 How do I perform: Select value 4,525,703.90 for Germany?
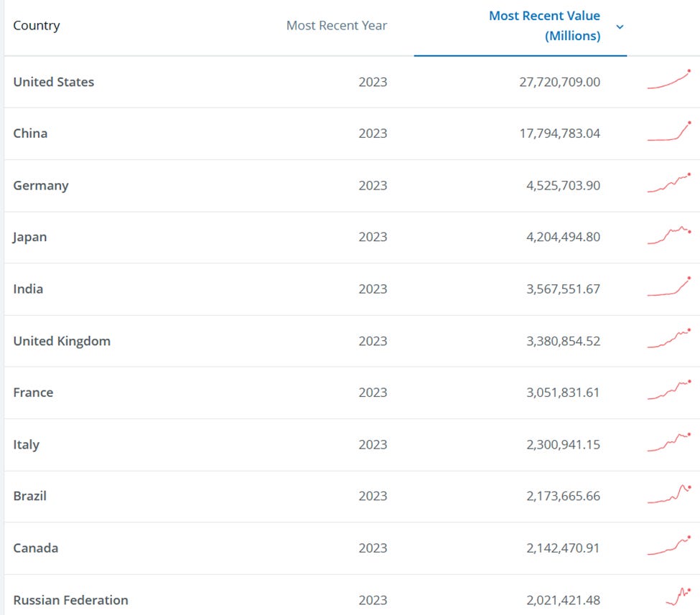click(564, 185)
